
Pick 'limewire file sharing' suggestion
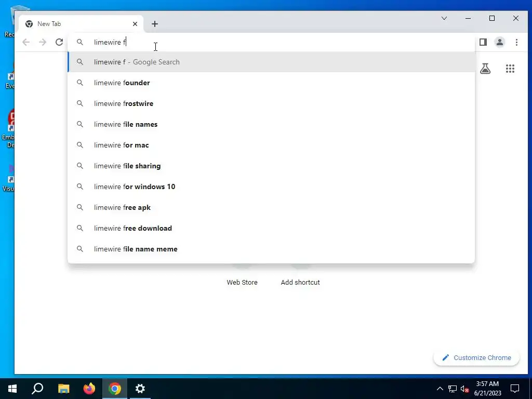[x=271, y=166]
